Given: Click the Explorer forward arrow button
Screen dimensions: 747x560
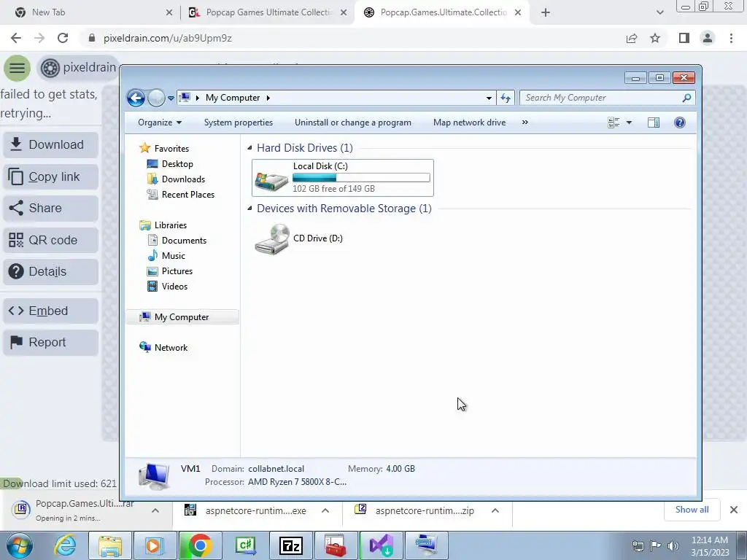Looking at the screenshot, I should pos(156,98).
